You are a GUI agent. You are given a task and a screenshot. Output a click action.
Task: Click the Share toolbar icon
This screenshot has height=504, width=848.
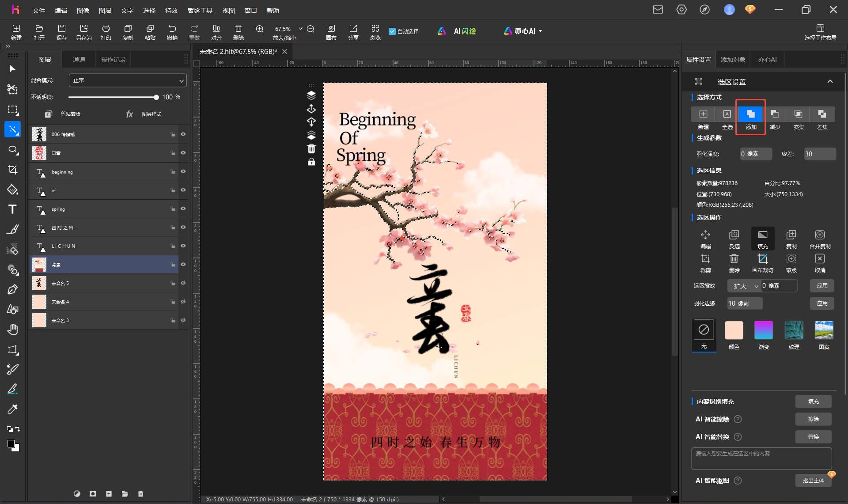tap(353, 32)
